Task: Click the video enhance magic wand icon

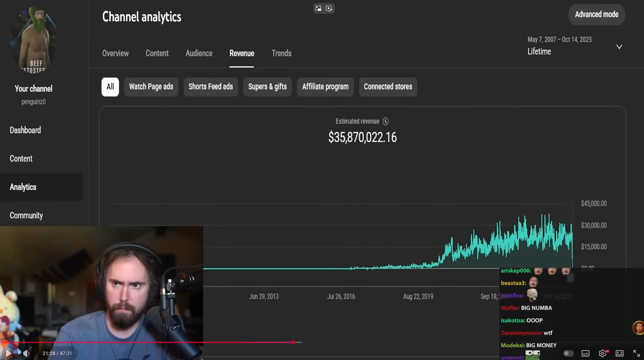Action: coord(329,9)
